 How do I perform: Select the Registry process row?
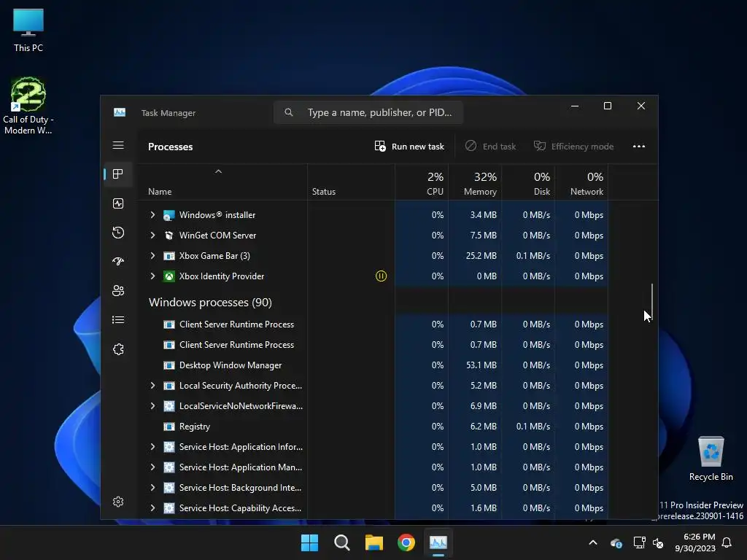coord(373,427)
